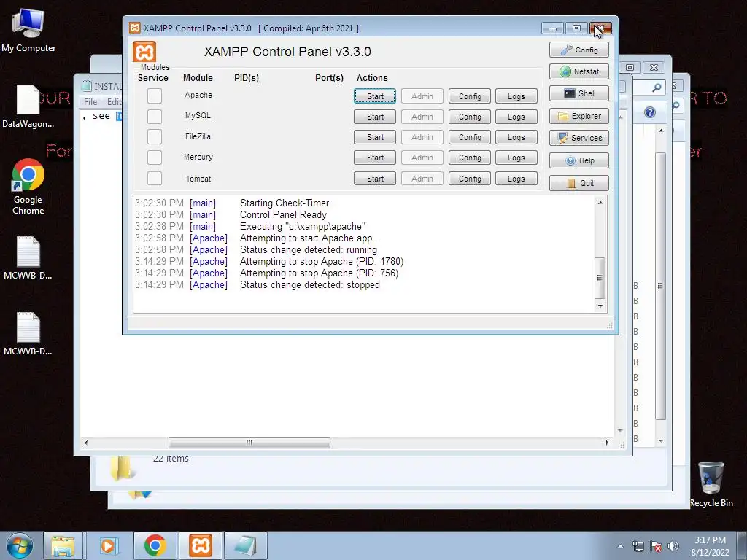Toggle Mercury service checkbox
The height and width of the screenshot is (560, 747).
coord(155,157)
